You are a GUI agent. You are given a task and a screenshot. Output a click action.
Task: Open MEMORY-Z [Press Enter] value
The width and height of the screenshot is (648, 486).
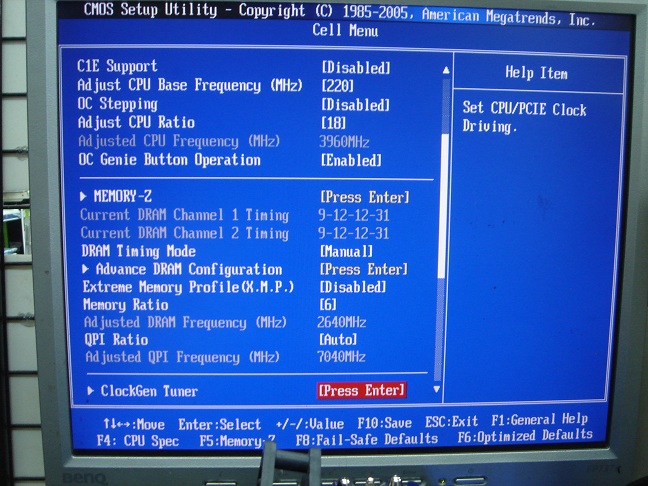click(364, 198)
